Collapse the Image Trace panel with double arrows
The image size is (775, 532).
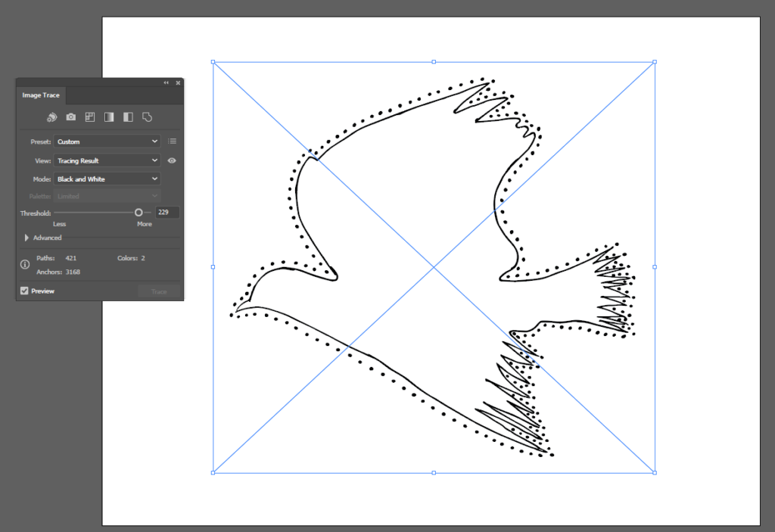point(166,82)
